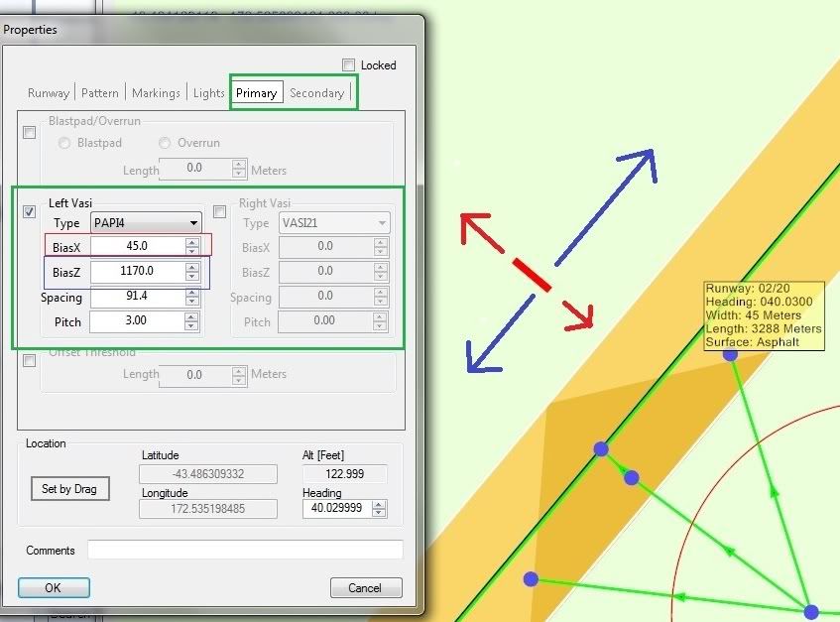Increase Left Vasi Spacing with up arrow

click(x=191, y=292)
